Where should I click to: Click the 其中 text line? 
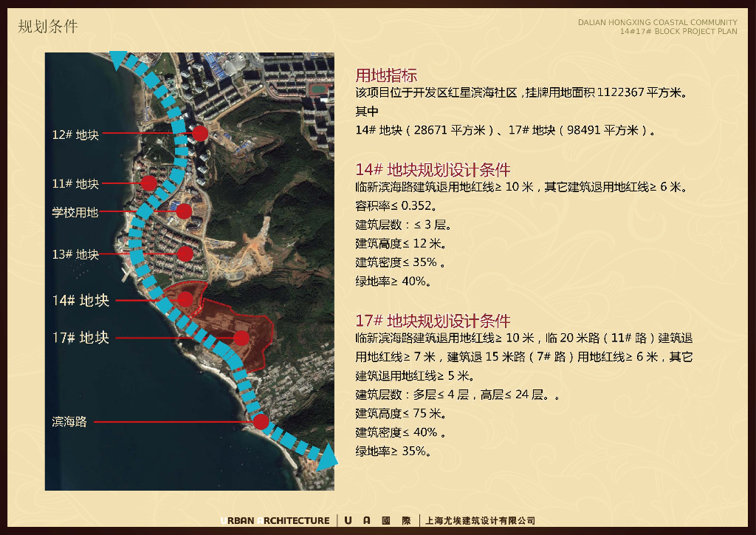click(x=367, y=112)
